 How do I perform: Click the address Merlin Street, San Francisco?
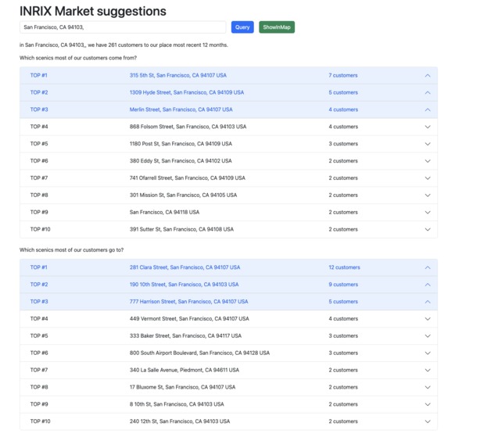point(181,109)
